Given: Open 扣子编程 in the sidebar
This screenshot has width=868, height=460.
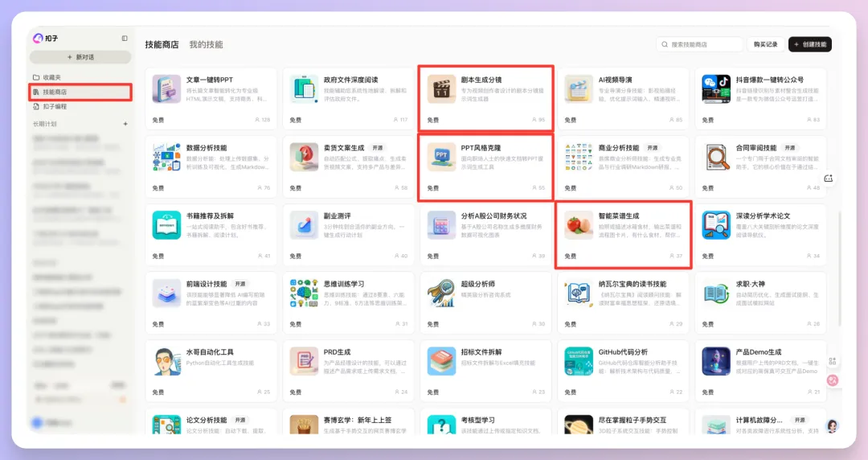Looking at the screenshot, I should click(x=55, y=106).
